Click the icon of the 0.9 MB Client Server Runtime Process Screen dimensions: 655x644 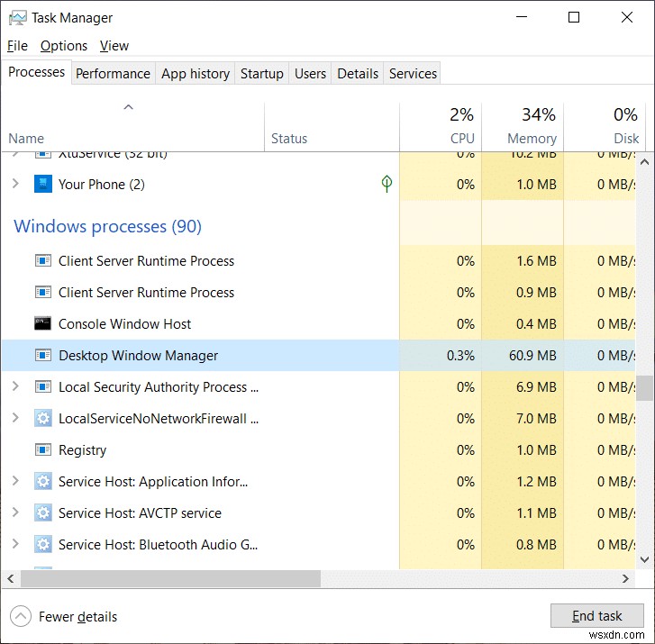[x=43, y=293]
